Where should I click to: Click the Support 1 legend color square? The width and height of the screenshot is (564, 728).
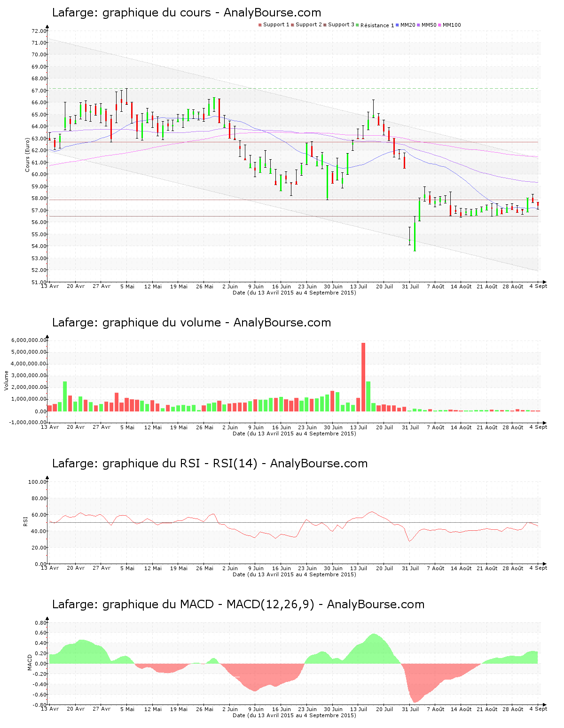(260, 25)
